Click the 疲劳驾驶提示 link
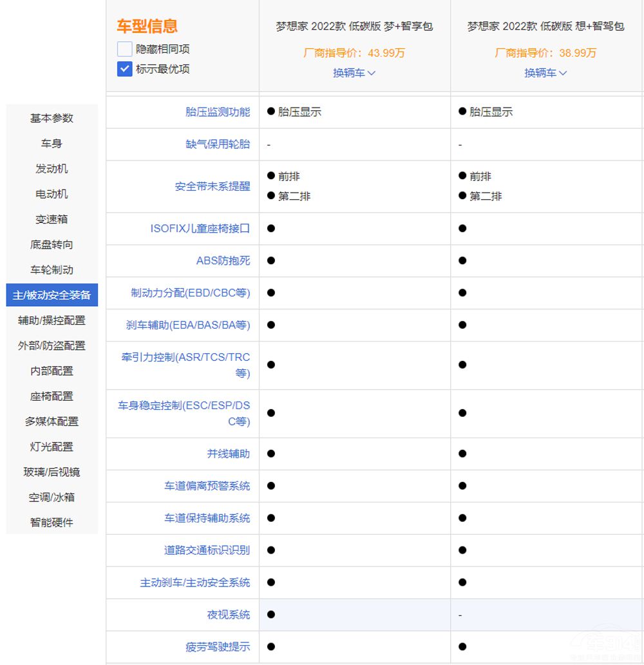 coord(218,647)
